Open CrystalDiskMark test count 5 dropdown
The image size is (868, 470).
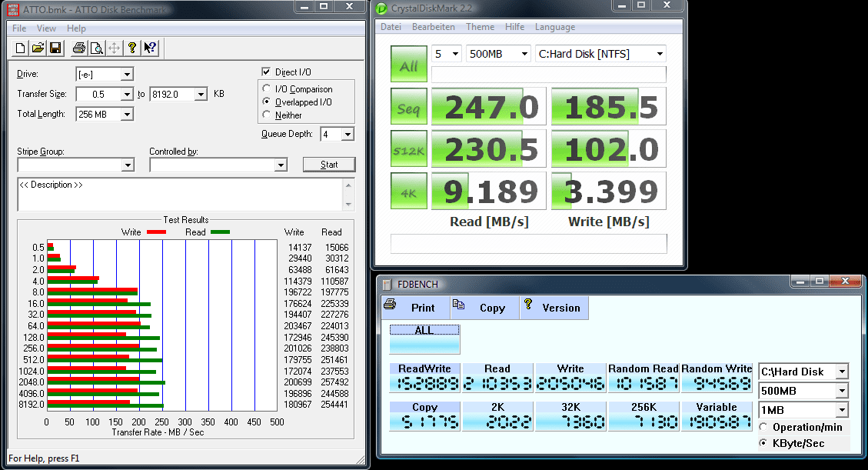[x=455, y=54]
